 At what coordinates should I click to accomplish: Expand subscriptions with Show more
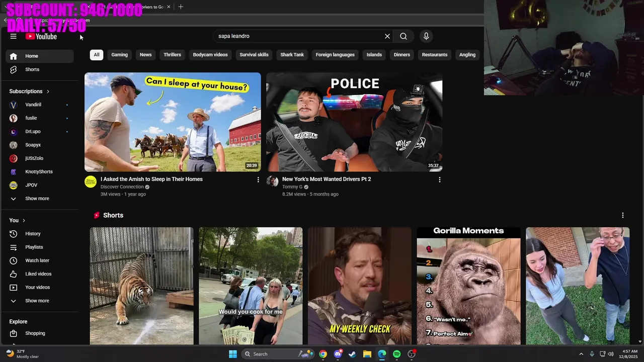[x=40, y=199]
